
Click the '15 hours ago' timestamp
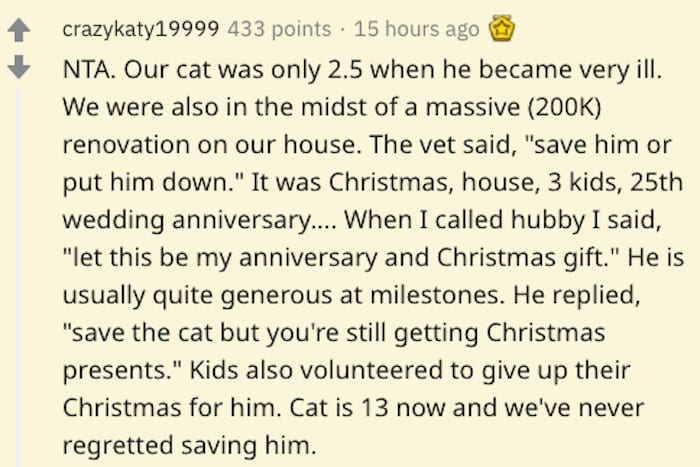pos(416,30)
